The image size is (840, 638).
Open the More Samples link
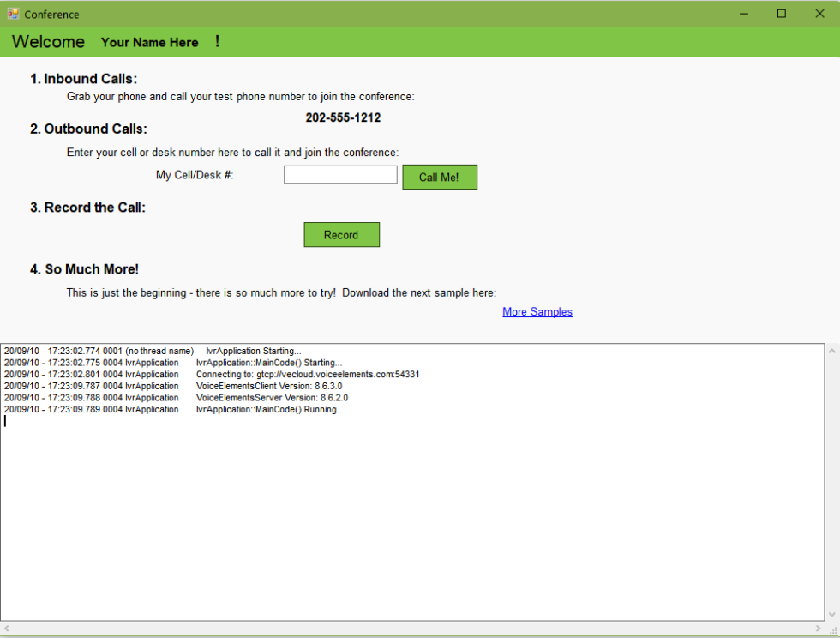pyautogui.click(x=537, y=312)
